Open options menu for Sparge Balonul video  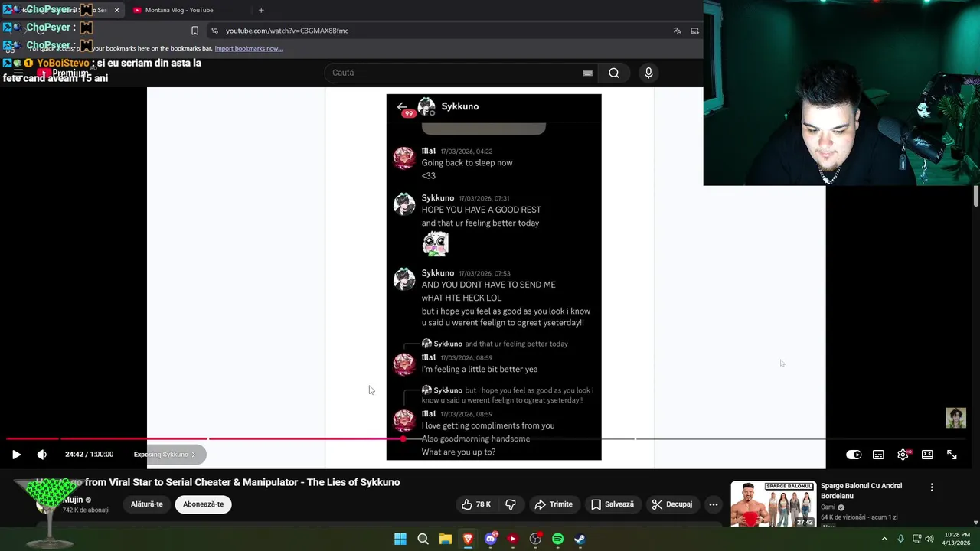click(x=932, y=487)
